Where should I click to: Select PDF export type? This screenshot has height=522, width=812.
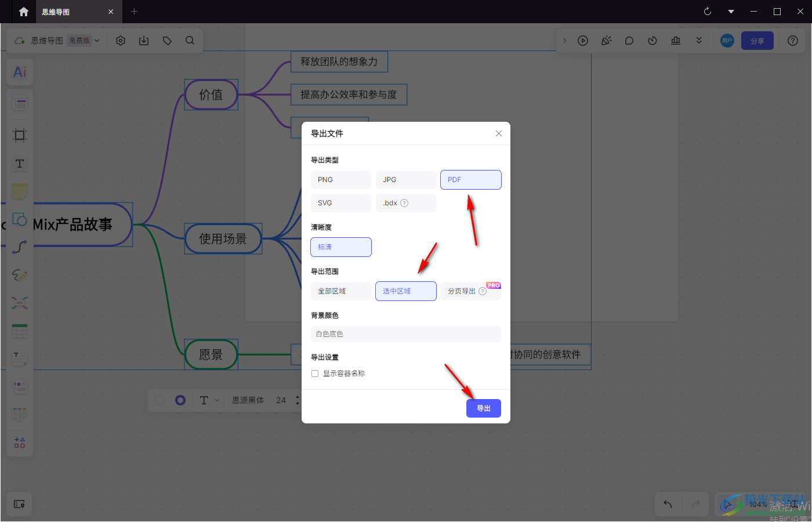click(471, 180)
